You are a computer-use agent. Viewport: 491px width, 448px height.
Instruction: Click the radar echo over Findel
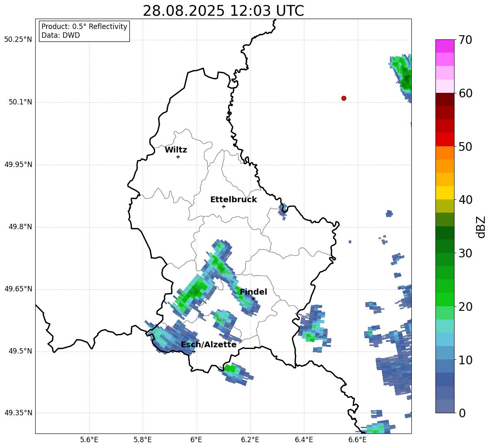245,298
